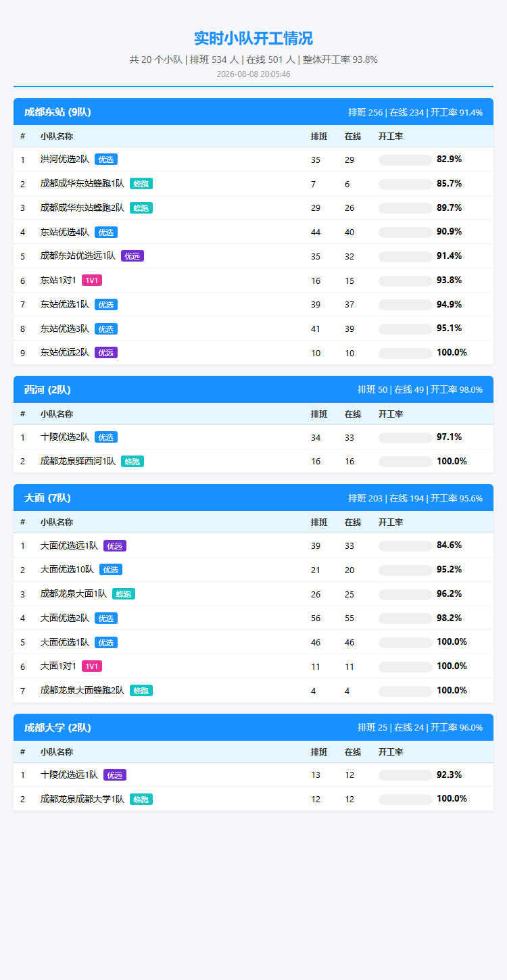Click the 1V1 badge beside 大面1对1
Screen dimensions: 507x980
pos(92,666)
